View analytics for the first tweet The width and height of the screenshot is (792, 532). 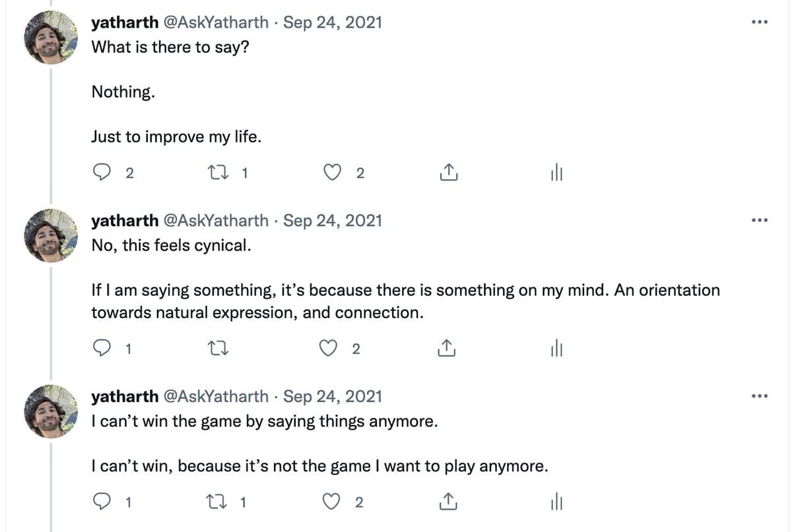[x=556, y=173]
